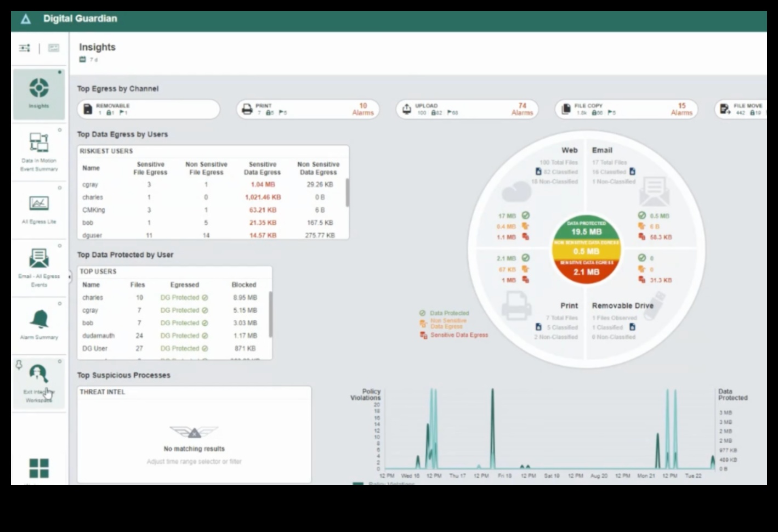Click Removable Drive classified document icon

(x=632, y=327)
